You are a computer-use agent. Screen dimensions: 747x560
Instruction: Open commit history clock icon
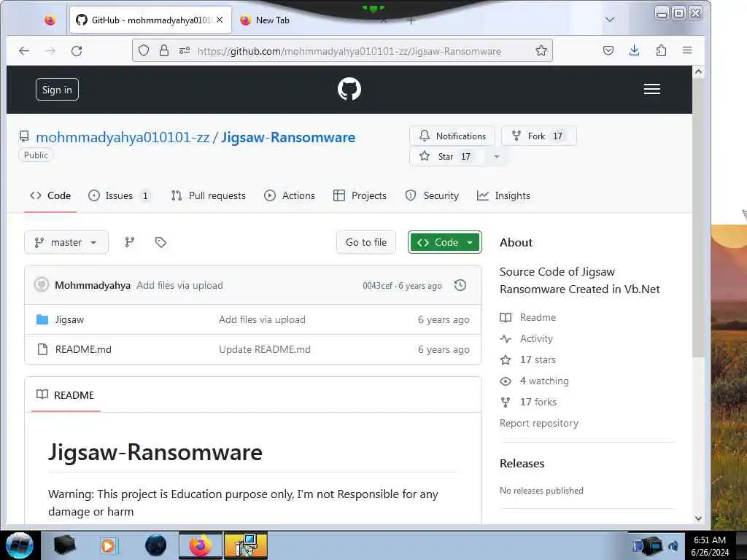460,285
